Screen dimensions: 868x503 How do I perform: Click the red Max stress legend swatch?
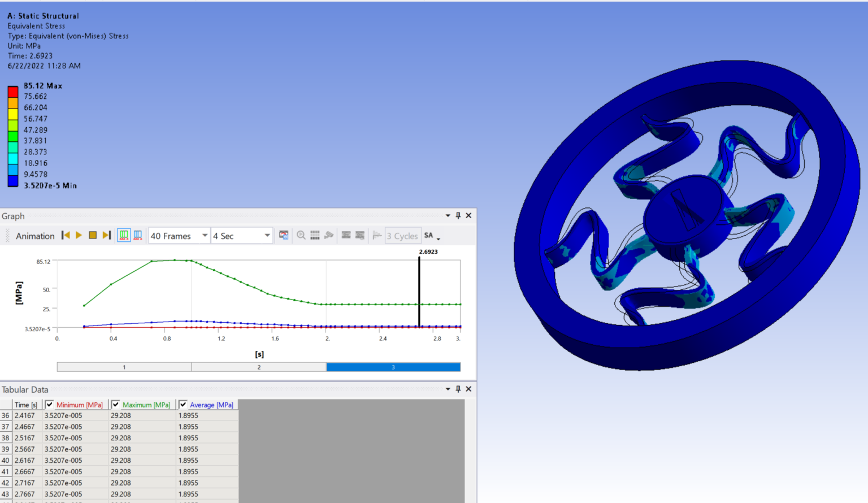coord(13,90)
